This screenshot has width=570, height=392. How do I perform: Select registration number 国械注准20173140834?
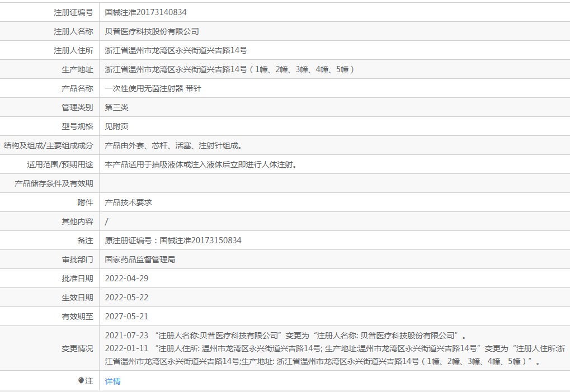tap(146, 12)
